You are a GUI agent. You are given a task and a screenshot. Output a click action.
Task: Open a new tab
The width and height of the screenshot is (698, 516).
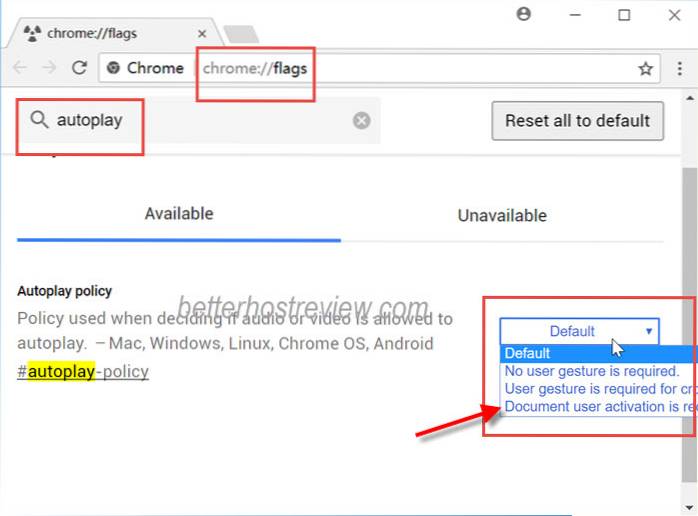click(x=240, y=35)
